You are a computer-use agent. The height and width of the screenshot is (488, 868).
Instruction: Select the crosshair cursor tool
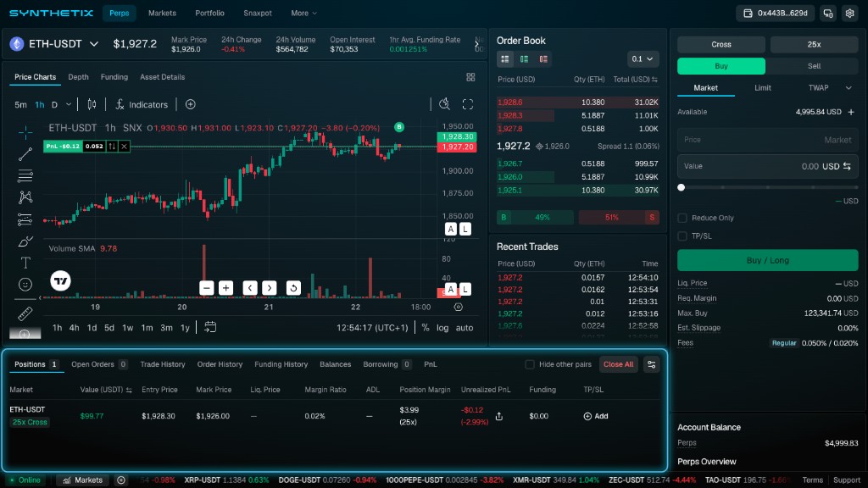pos(25,133)
